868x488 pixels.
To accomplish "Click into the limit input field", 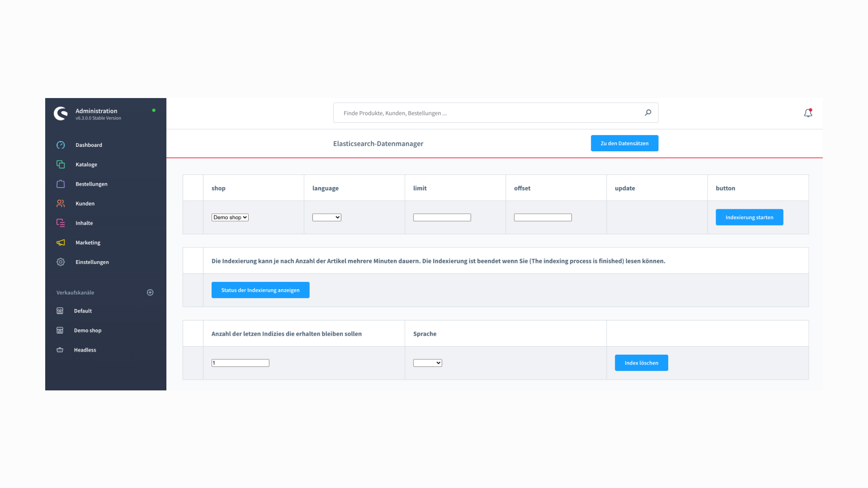I will coord(442,217).
